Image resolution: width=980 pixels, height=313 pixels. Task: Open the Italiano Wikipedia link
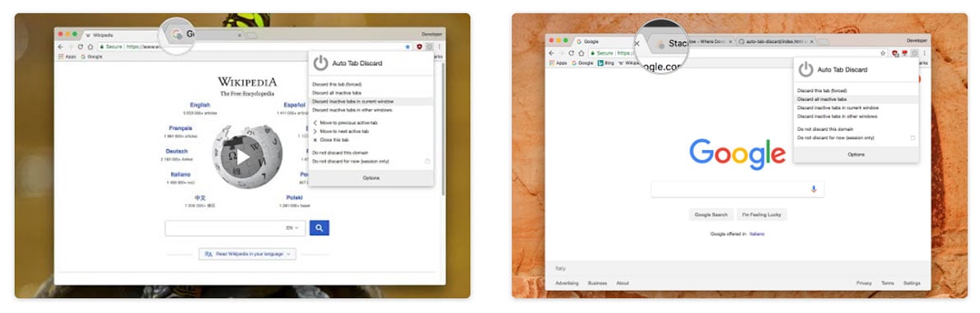pos(180,175)
